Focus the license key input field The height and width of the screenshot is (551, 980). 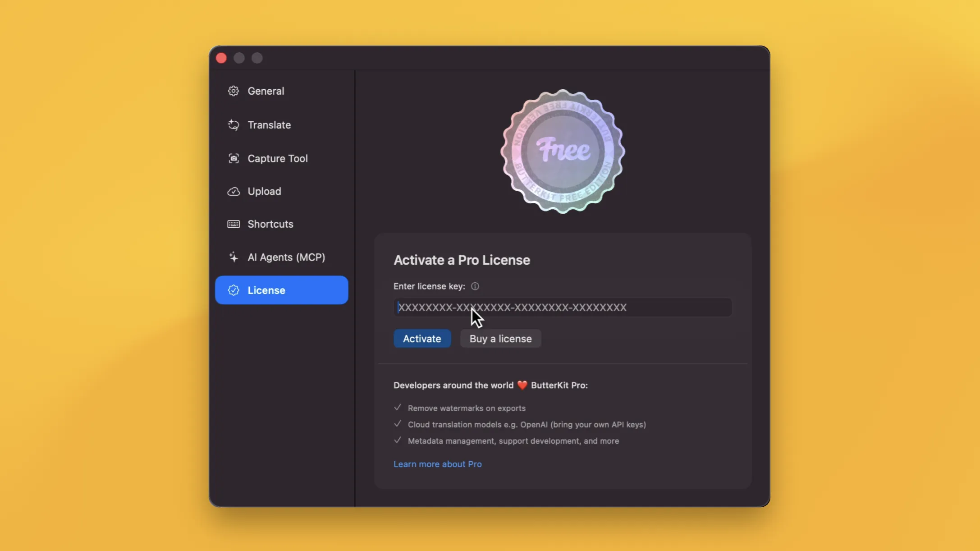point(563,307)
